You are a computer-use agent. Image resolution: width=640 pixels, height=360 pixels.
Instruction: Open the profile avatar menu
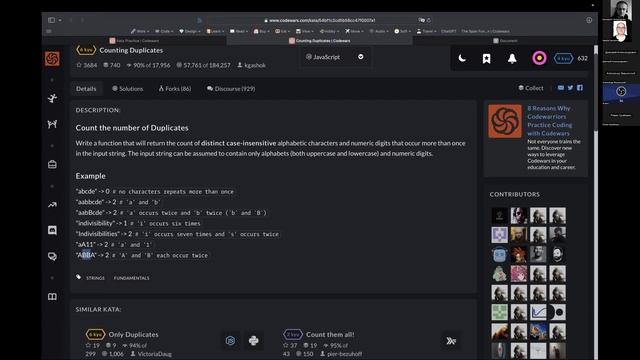[x=539, y=58]
